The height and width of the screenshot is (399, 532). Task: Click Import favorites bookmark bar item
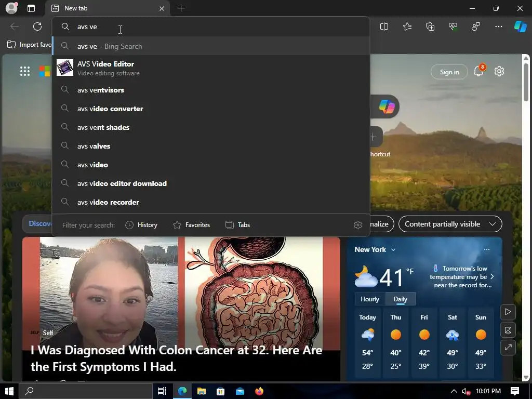[x=30, y=45]
